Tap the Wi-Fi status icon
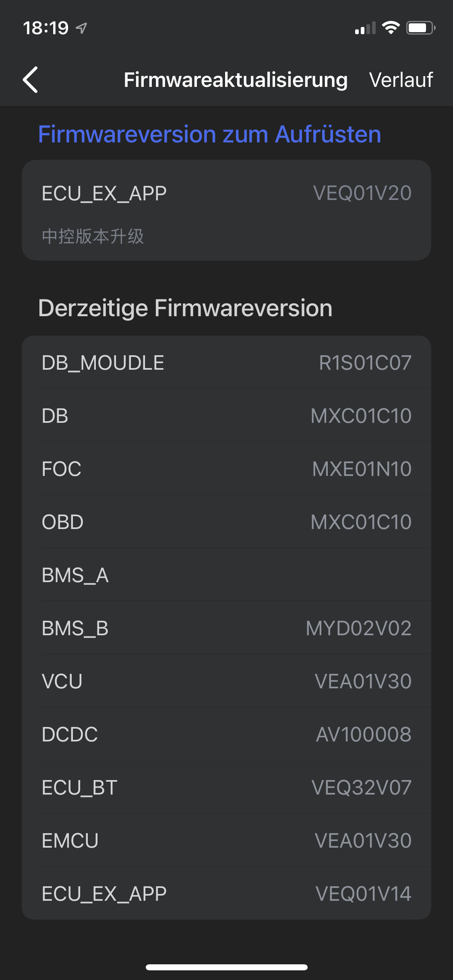 [x=391, y=28]
